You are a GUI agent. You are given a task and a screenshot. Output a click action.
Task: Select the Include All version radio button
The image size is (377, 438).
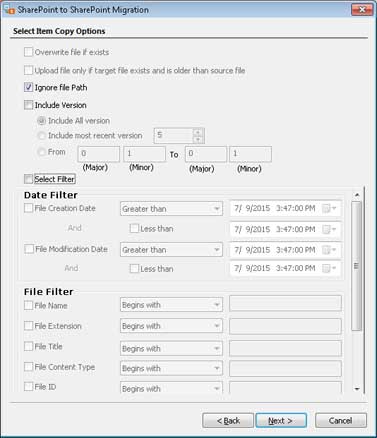point(42,121)
